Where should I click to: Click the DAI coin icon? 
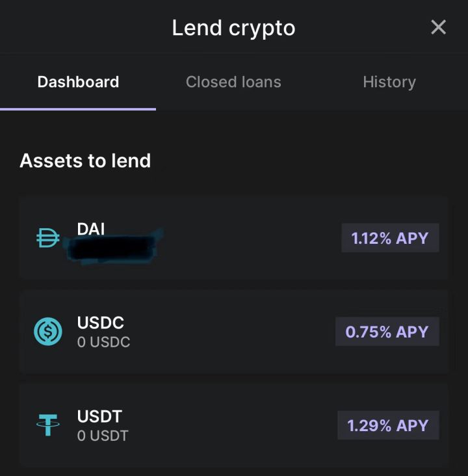[47, 238]
